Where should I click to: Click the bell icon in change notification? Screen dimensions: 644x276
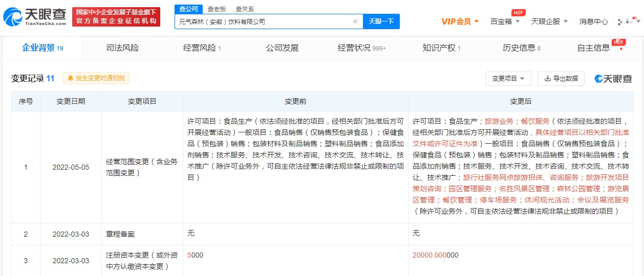pyautogui.click(x=70, y=78)
